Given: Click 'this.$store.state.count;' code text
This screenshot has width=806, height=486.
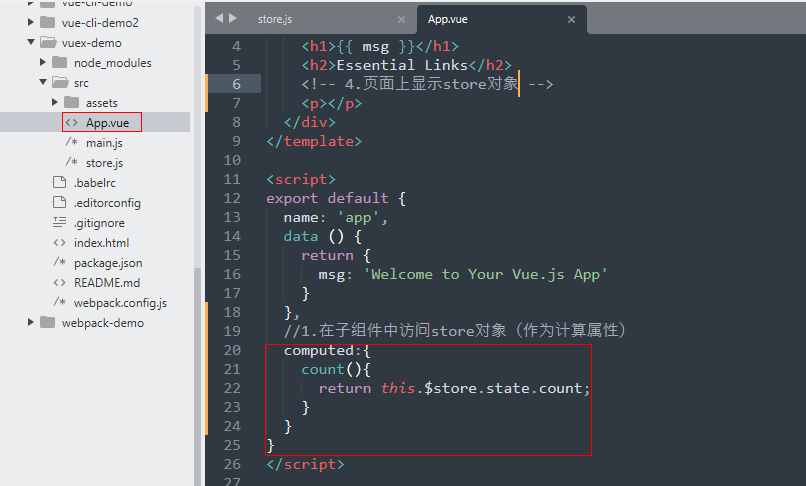Looking at the screenshot, I should (x=485, y=388).
